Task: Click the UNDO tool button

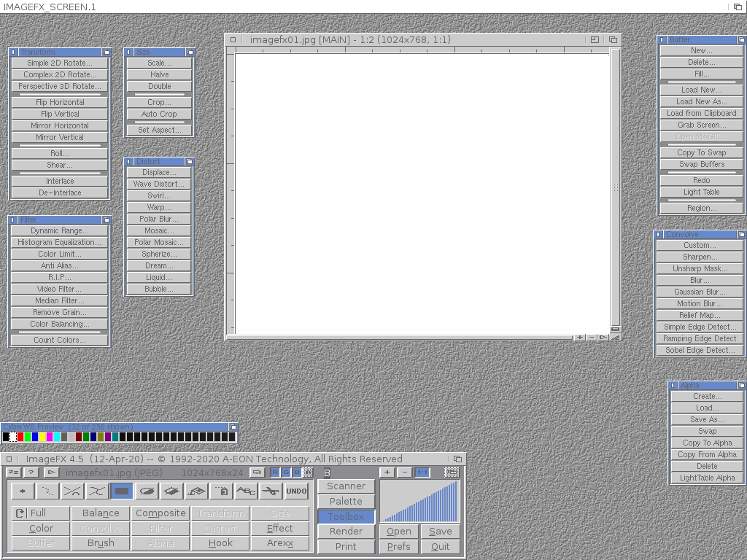Action: 296,491
